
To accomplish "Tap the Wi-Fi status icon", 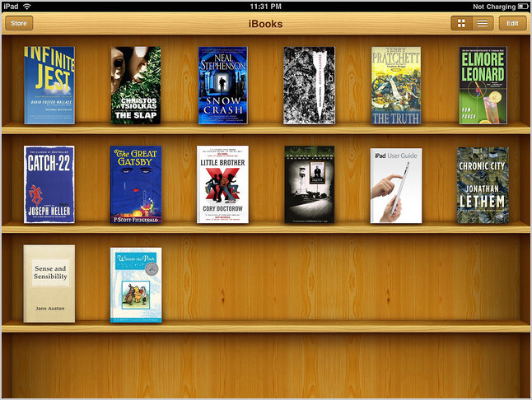I will [x=26, y=6].
